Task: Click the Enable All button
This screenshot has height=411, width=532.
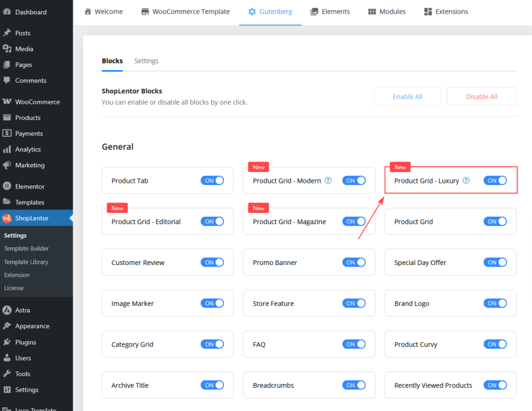Action: click(x=407, y=96)
